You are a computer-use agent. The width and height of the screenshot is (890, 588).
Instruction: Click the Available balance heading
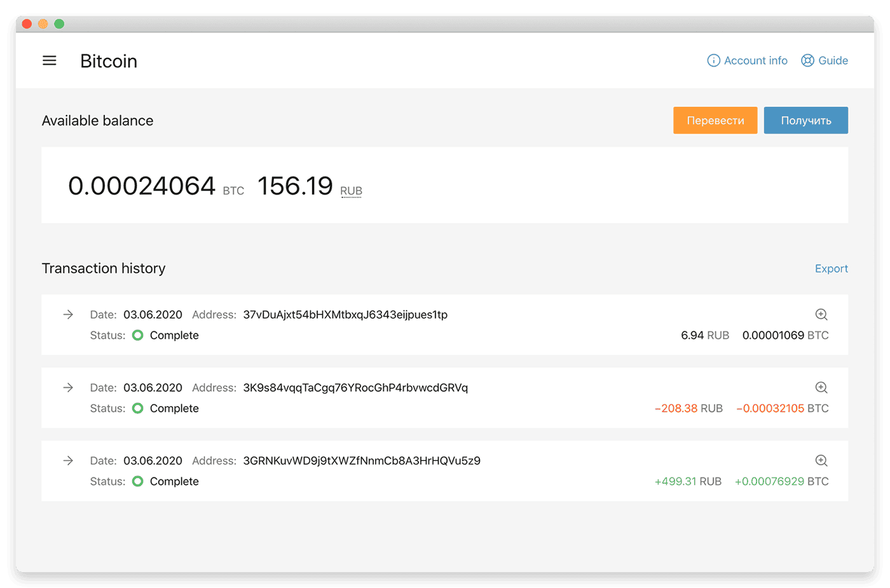(x=97, y=121)
